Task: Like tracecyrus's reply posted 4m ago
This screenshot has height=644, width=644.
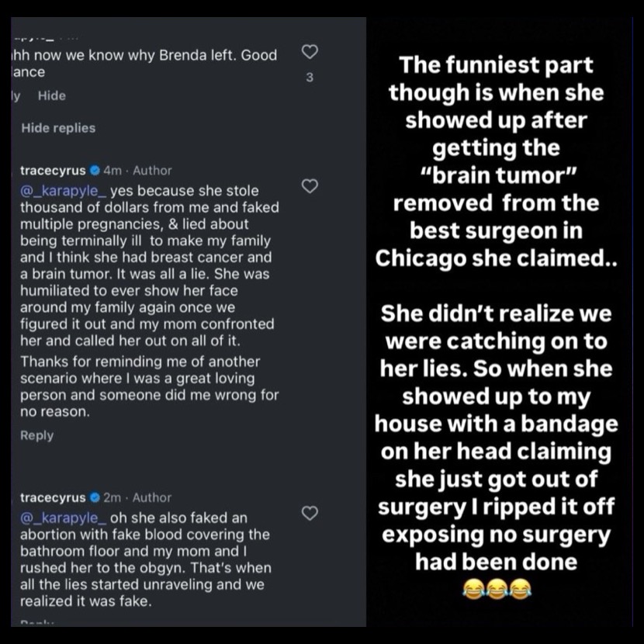Action: click(x=310, y=186)
